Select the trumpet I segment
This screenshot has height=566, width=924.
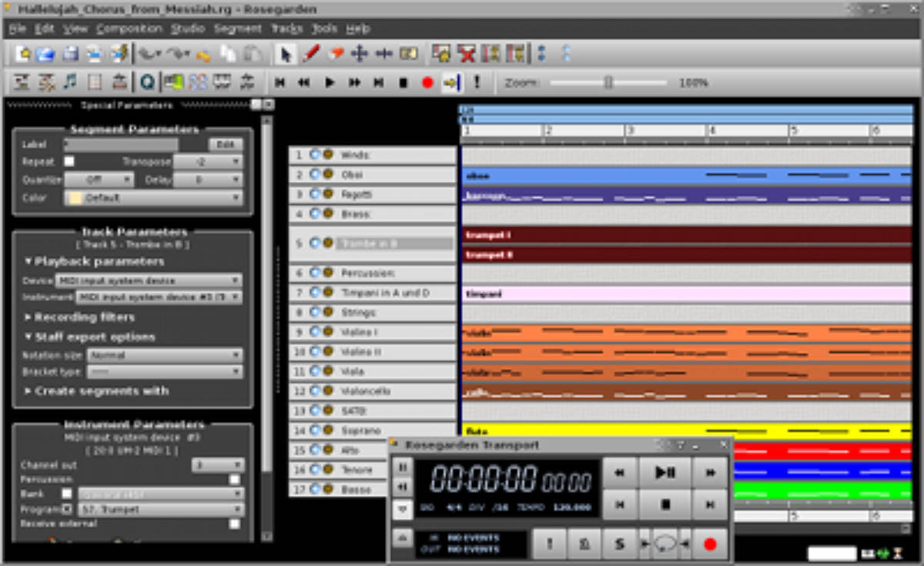[687, 234]
